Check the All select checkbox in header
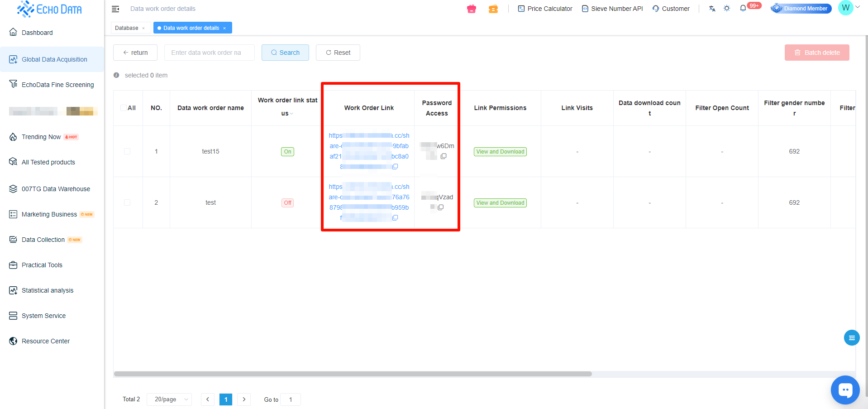The image size is (868, 409). point(124,108)
